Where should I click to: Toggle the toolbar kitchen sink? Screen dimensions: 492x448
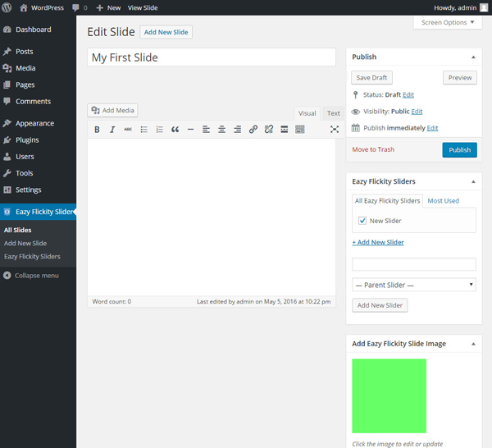pos(300,130)
